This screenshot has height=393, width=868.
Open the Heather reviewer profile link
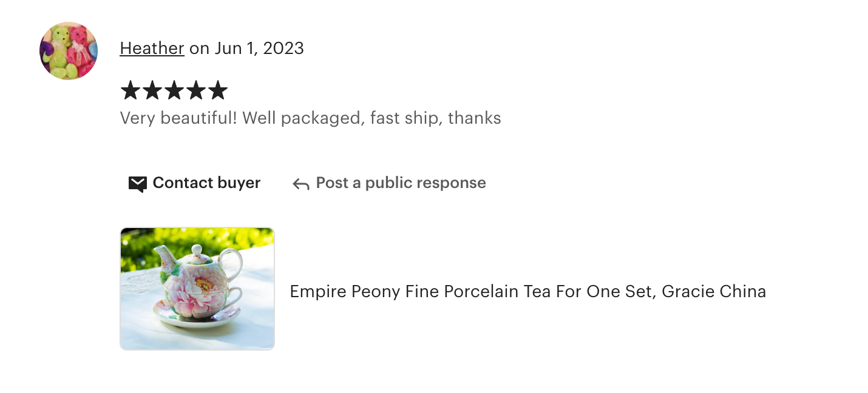pos(152,49)
